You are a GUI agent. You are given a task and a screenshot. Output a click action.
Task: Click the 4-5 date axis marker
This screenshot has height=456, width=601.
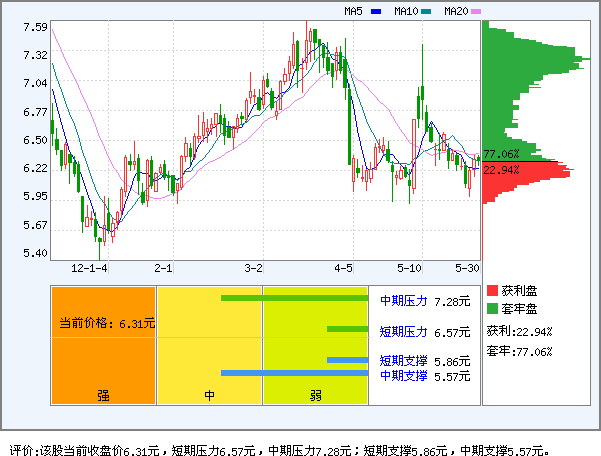(x=344, y=268)
